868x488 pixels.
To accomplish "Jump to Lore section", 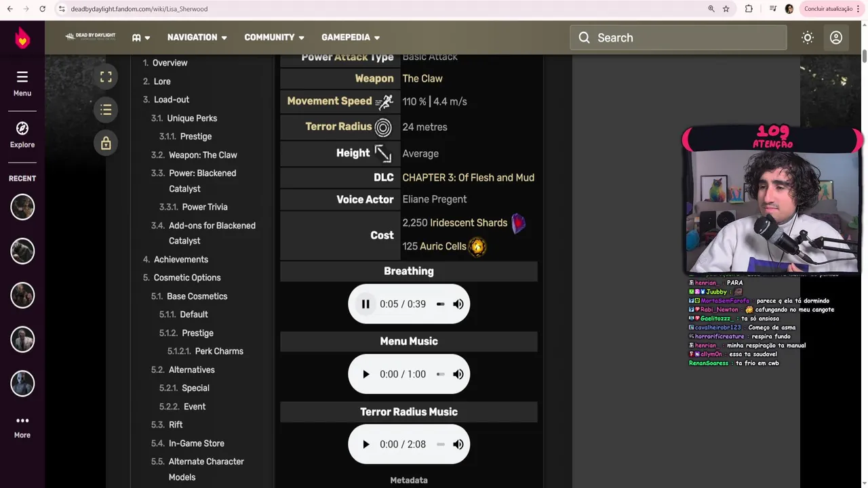I will coord(162,81).
